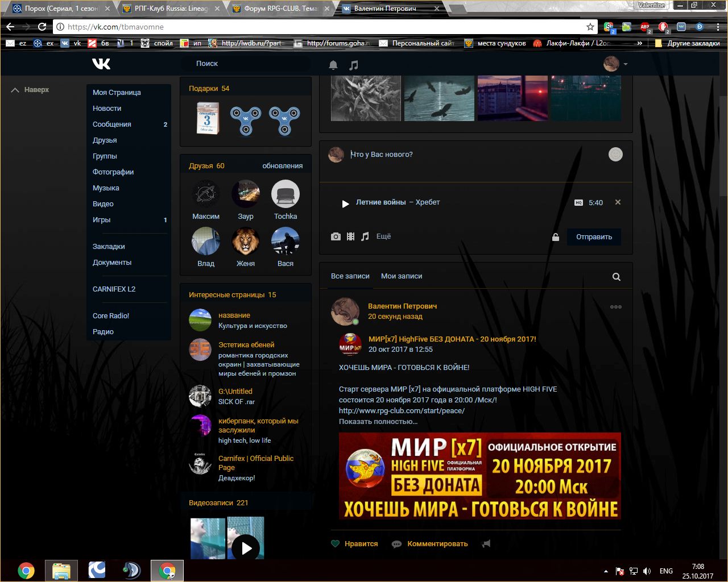This screenshot has height=582, width=728.
Task: Click friend Максим's avatar
Action: coord(206,194)
